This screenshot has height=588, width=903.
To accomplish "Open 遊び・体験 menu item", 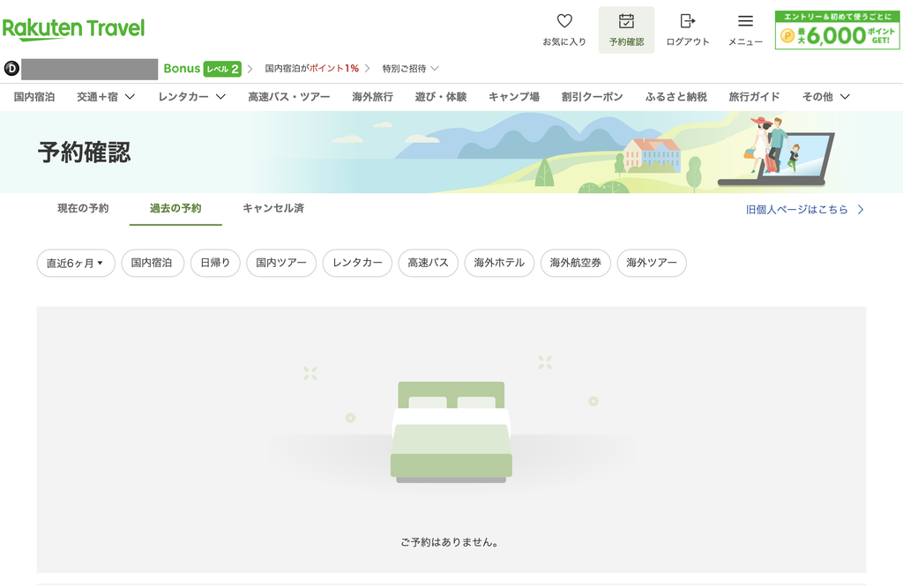I will (441, 97).
